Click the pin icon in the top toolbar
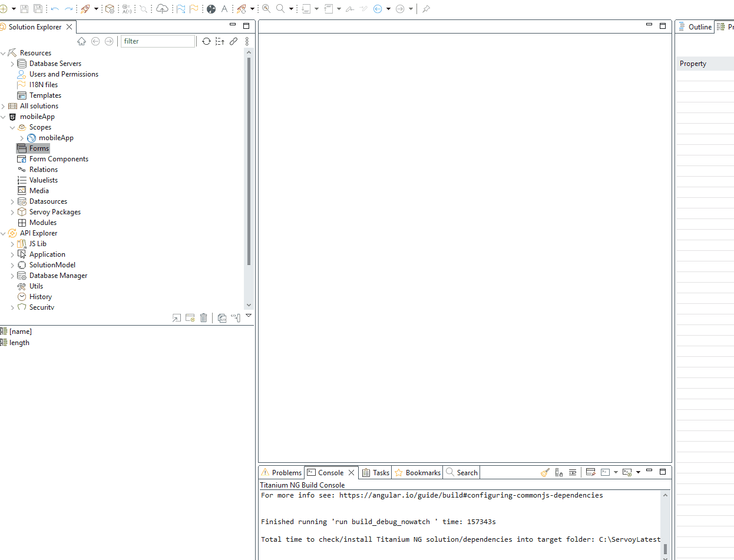This screenshot has width=734, height=560. tap(426, 9)
